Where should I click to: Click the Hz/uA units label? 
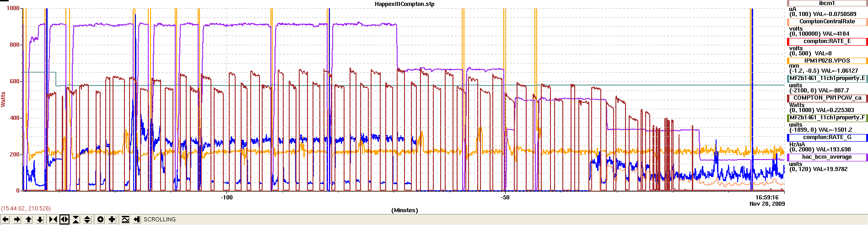[797, 144]
